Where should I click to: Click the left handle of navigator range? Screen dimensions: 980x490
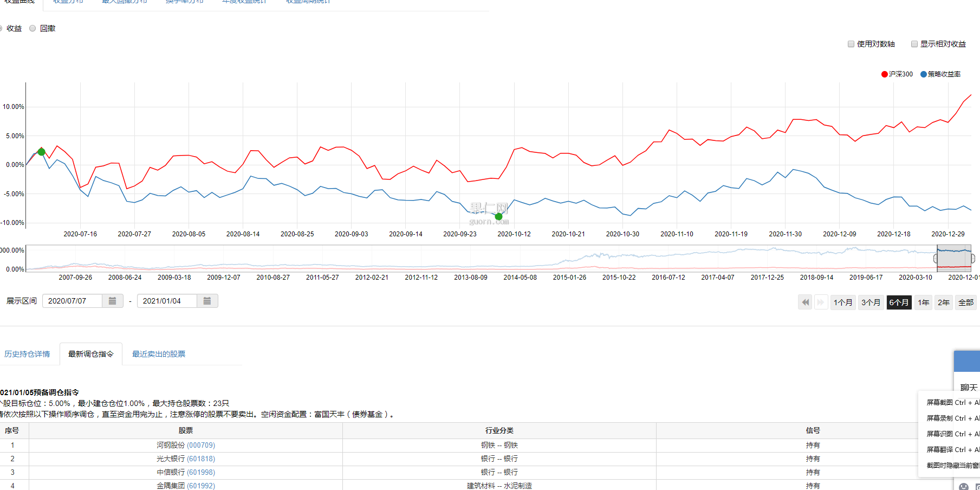pyautogui.click(x=936, y=259)
